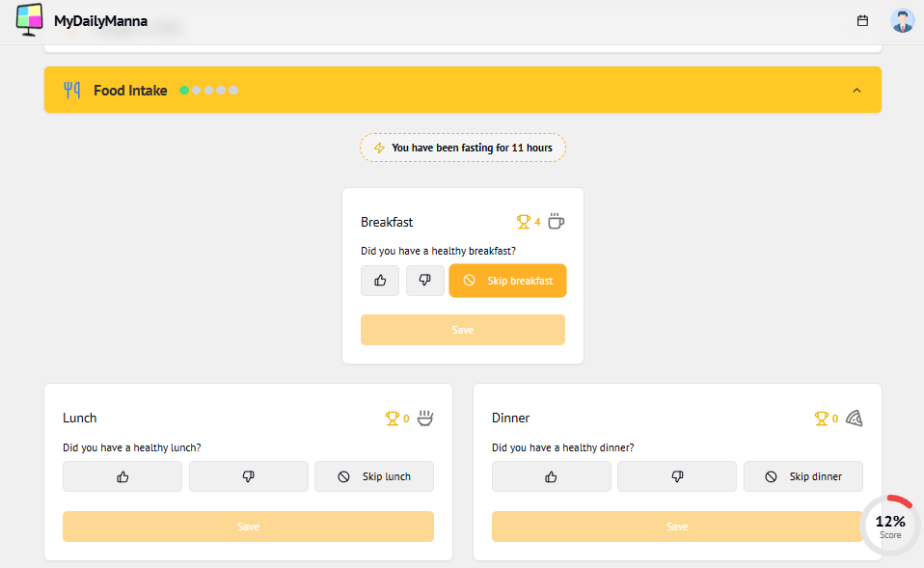
Task: Click the MyDailyManna logo icon
Action: click(x=30, y=20)
